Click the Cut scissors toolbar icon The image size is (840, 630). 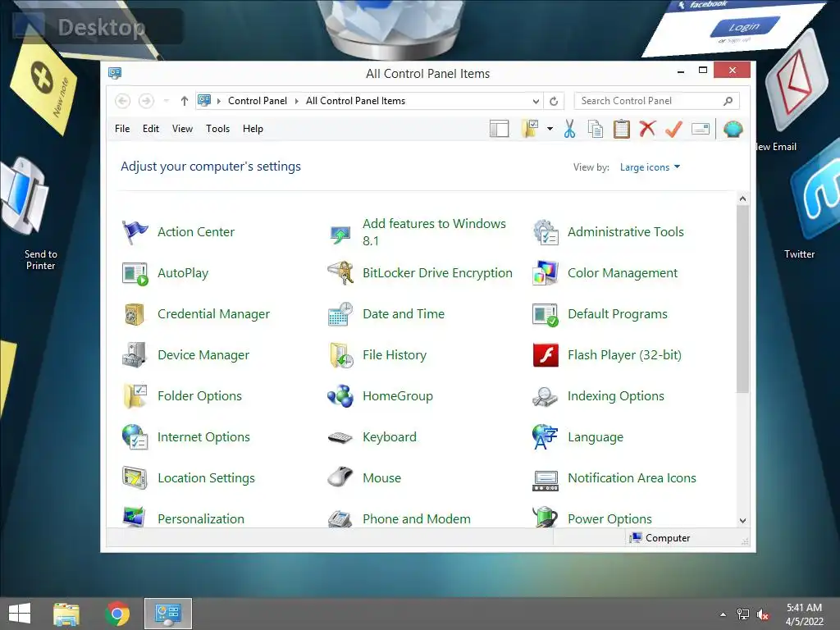pyautogui.click(x=569, y=129)
